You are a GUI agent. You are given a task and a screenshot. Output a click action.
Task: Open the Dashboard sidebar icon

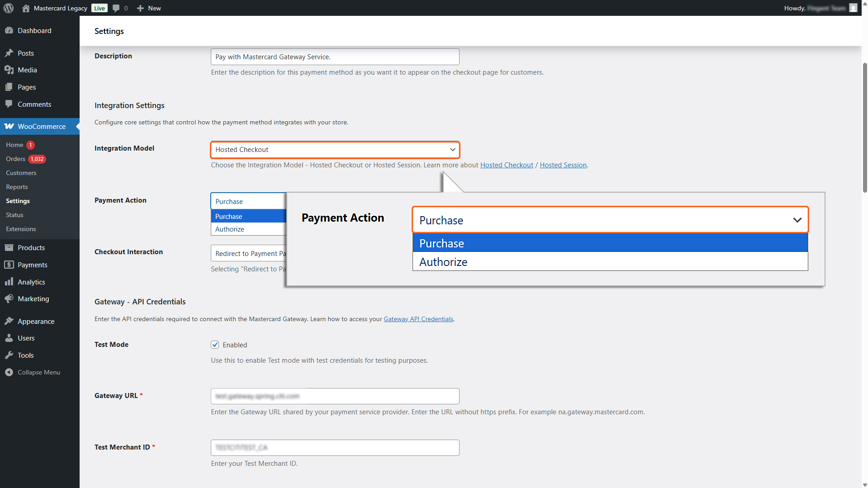(x=9, y=31)
